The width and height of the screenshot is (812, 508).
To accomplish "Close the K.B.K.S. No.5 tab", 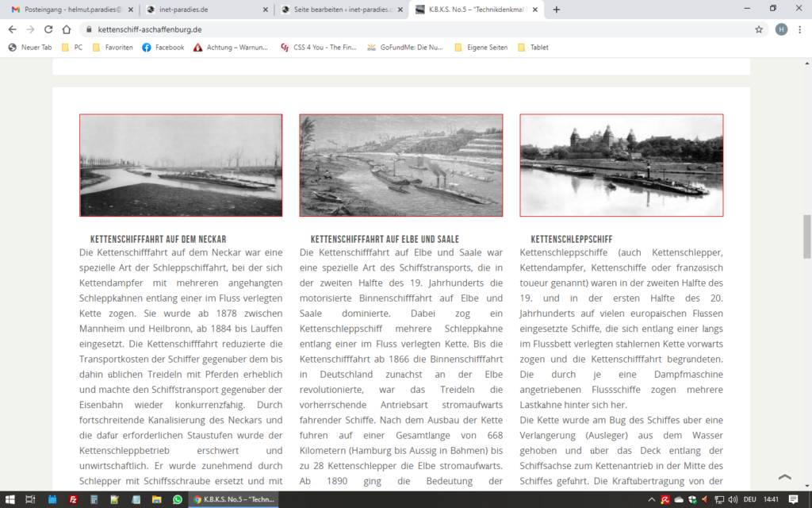I will coord(535,10).
